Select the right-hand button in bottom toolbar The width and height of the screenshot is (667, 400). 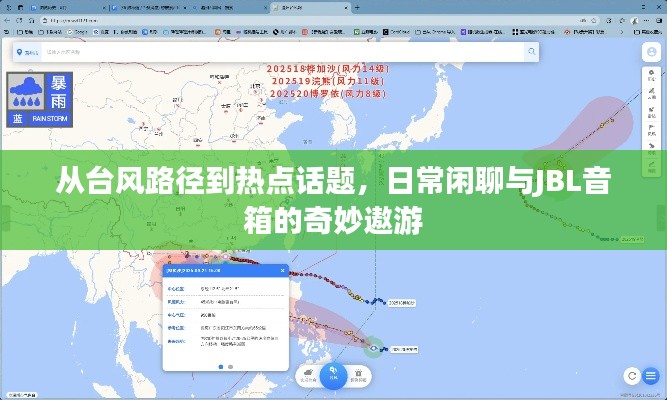point(359,376)
